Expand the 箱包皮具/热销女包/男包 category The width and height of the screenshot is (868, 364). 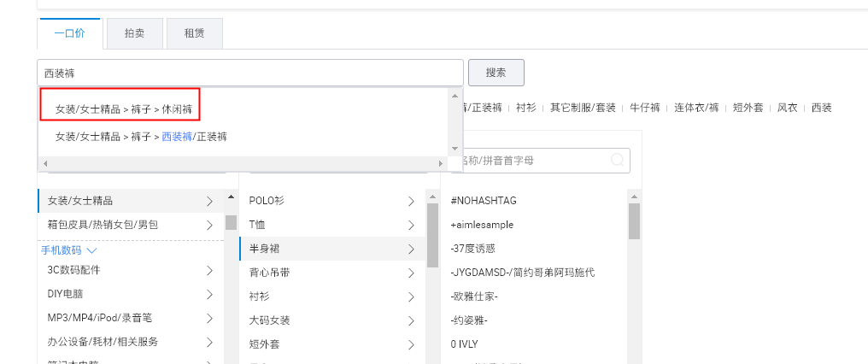209,226
